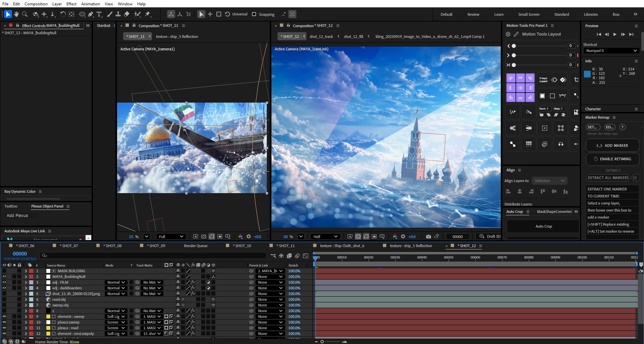Click the center anchor point button
The height and width of the screenshot is (344, 644).
click(x=521, y=88)
